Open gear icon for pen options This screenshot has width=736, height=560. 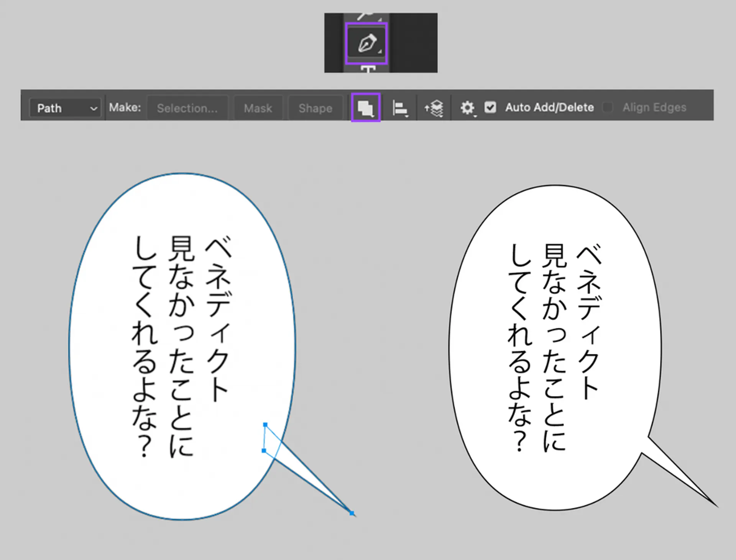coord(467,108)
